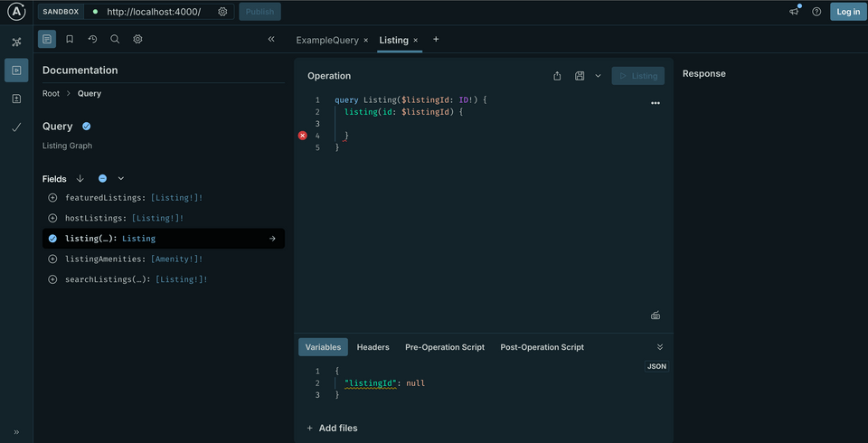Click Add files link
Screen dimensions: 868x443
[x=332, y=428]
